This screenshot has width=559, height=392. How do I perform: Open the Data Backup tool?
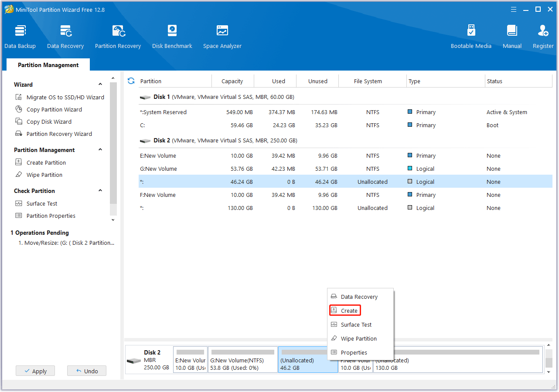20,37
